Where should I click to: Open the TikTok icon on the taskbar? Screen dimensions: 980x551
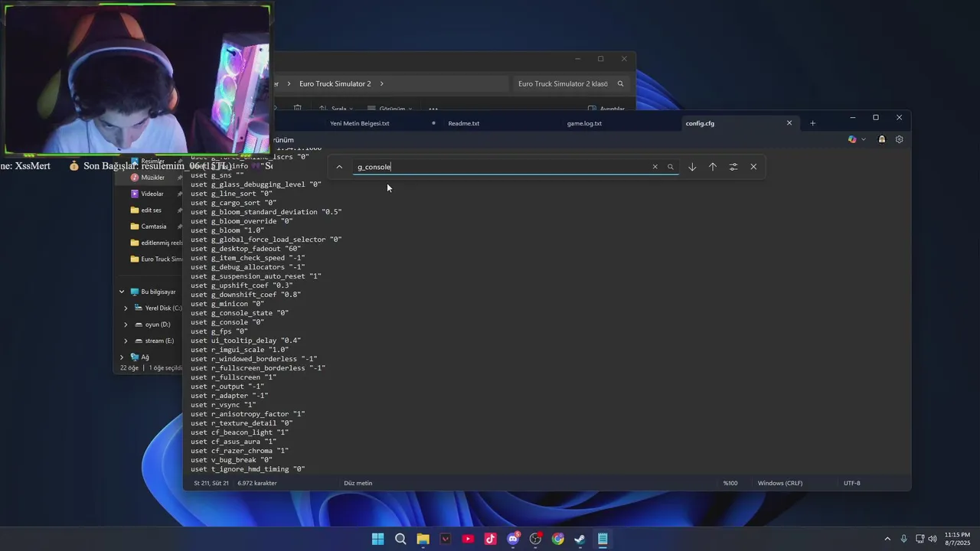pos(490,539)
